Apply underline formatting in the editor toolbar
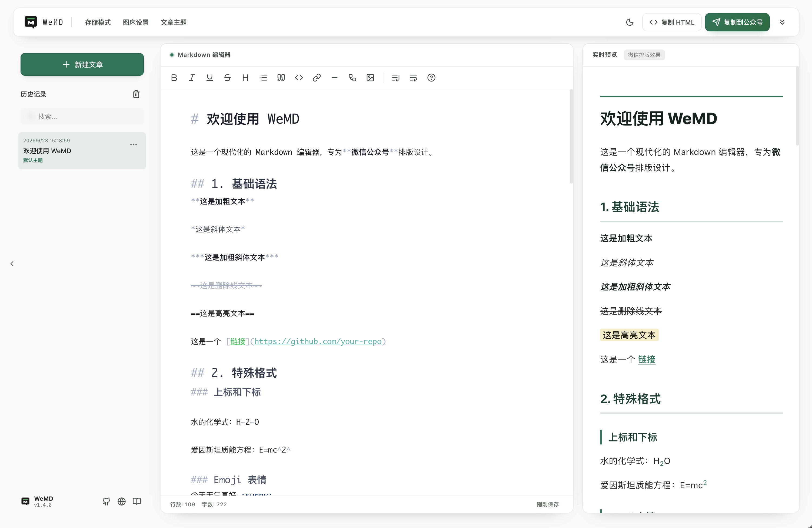Viewport: 812px width, 528px height. point(209,78)
